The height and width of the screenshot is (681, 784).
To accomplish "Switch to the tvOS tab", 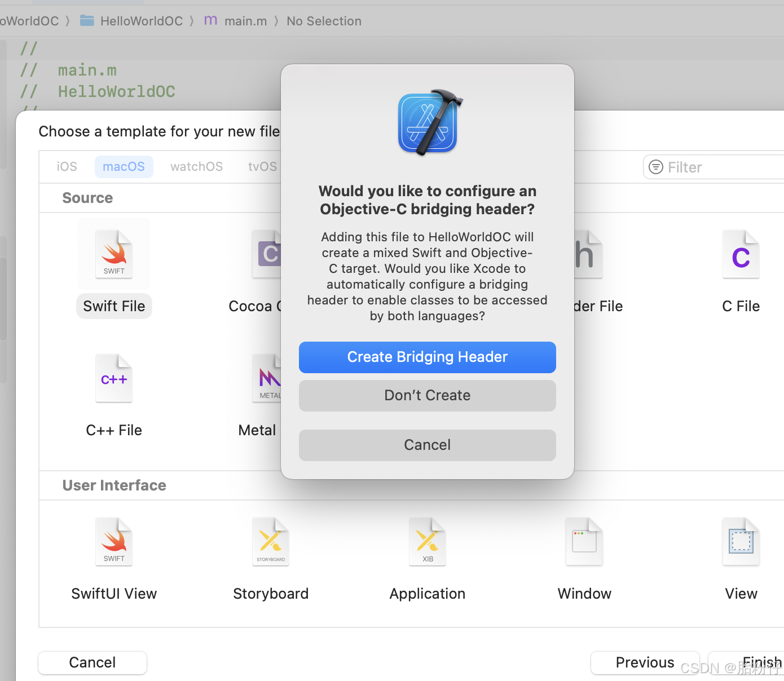I will [263, 166].
